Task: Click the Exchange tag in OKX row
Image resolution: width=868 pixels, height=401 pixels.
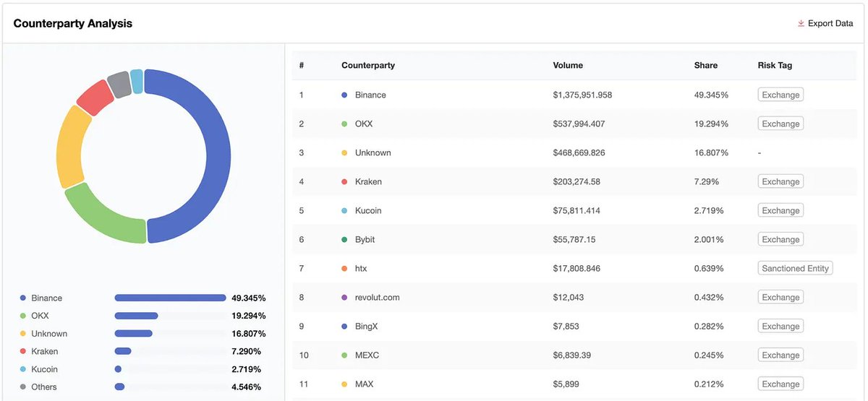Action: (x=780, y=124)
